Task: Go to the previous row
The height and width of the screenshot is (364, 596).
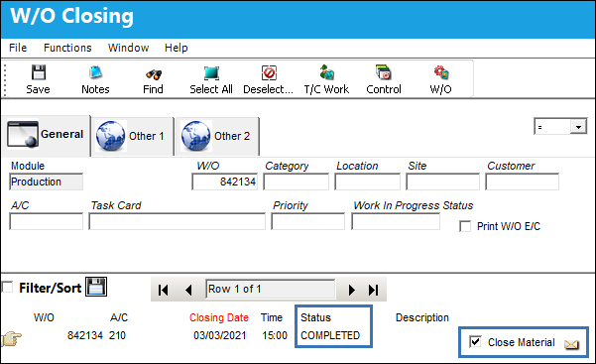Action: pyautogui.click(x=188, y=290)
